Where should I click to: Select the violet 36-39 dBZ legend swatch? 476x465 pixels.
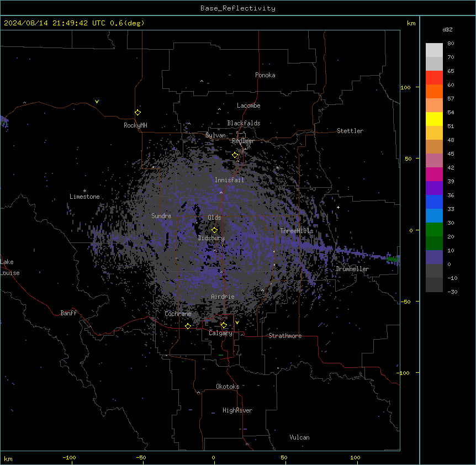(x=434, y=188)
